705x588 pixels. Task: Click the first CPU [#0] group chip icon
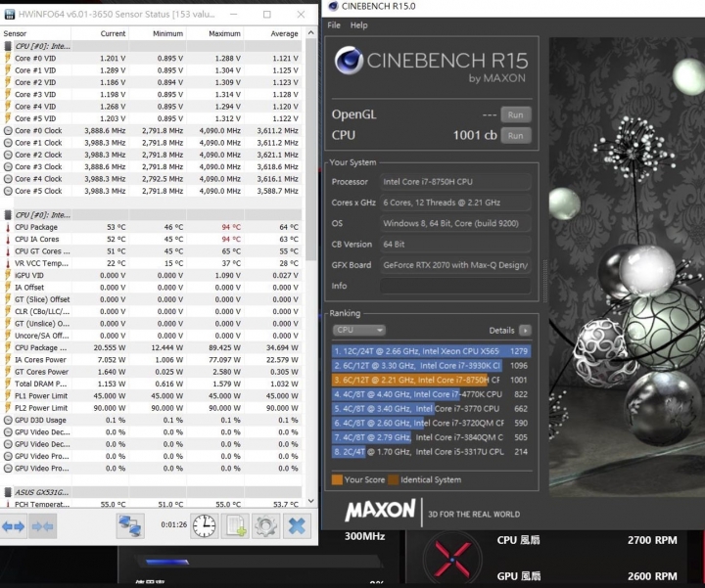(8, 46)
